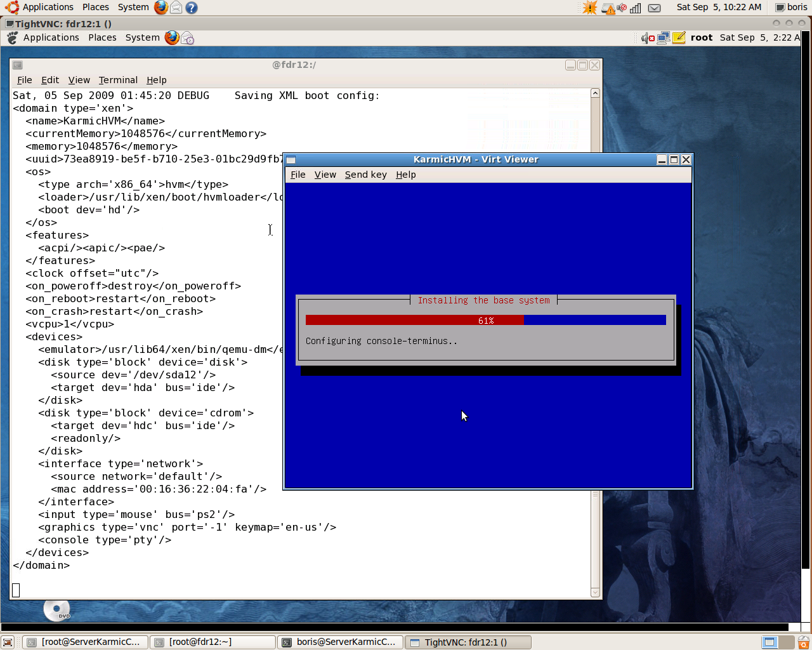812x650 pixels.
Task: Open the terminal View menu
Action: point(79,80)
